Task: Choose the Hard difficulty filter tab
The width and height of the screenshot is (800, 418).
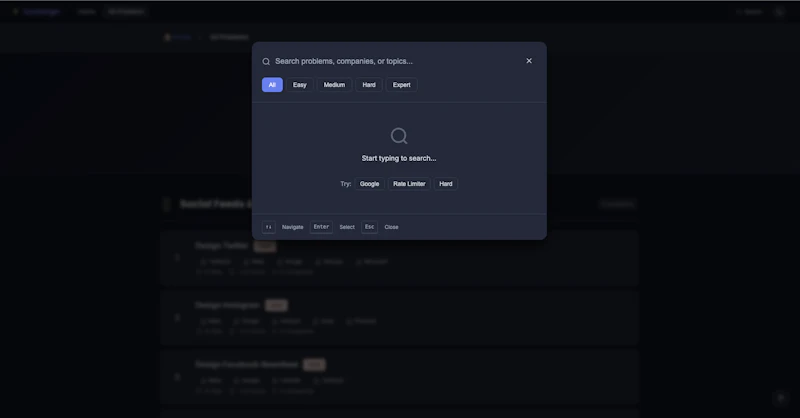Action: [369, 85]
